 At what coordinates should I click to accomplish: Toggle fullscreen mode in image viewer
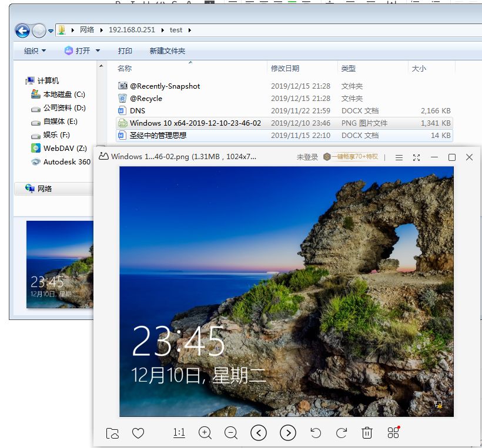tap(417, 157)
